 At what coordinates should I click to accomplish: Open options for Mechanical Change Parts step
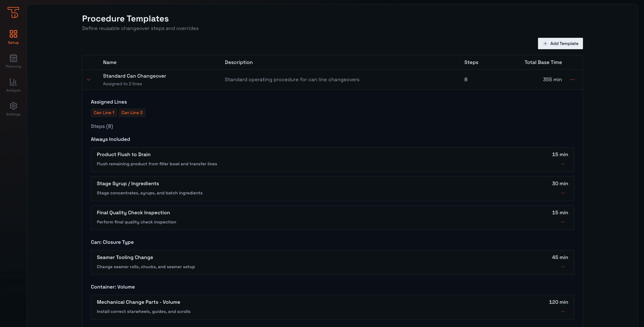pyautogui.click(x=563, y=312)
